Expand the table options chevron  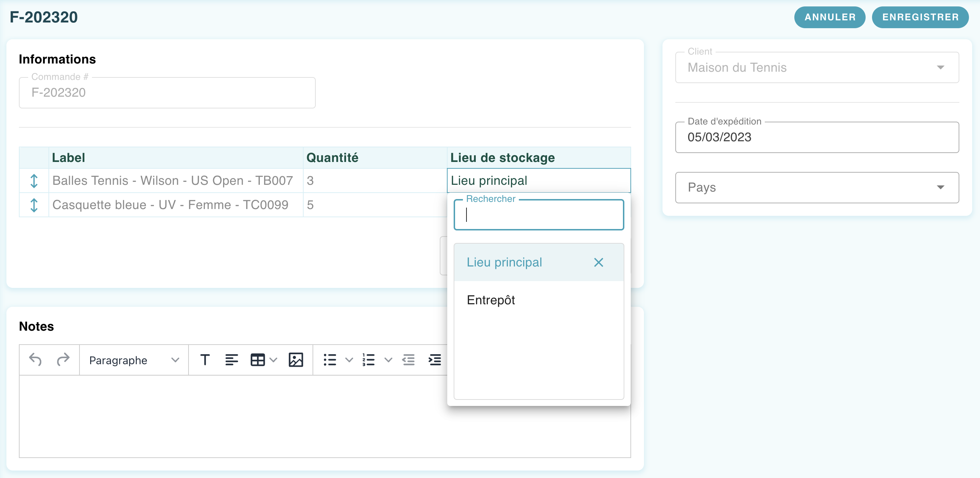[273, 360]
